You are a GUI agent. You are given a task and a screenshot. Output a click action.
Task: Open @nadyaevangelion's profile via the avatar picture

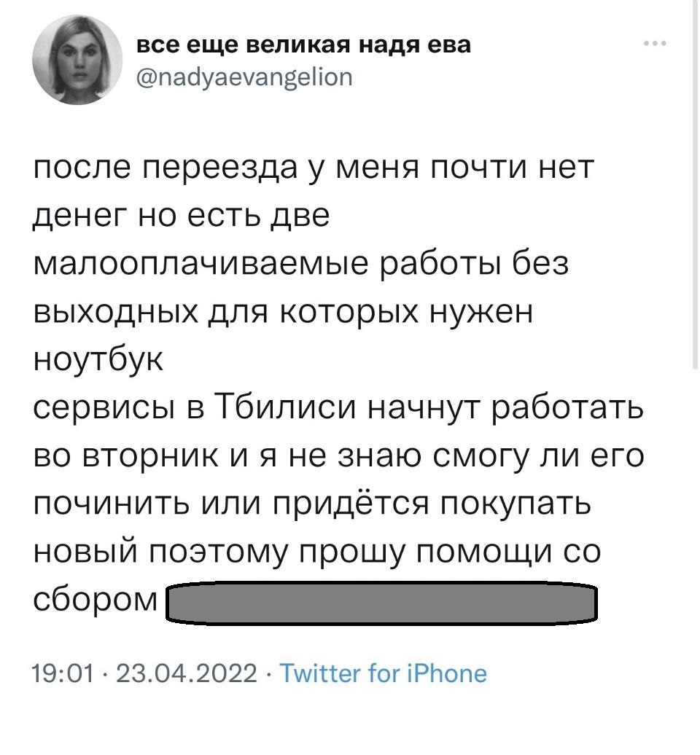point(77,58)
